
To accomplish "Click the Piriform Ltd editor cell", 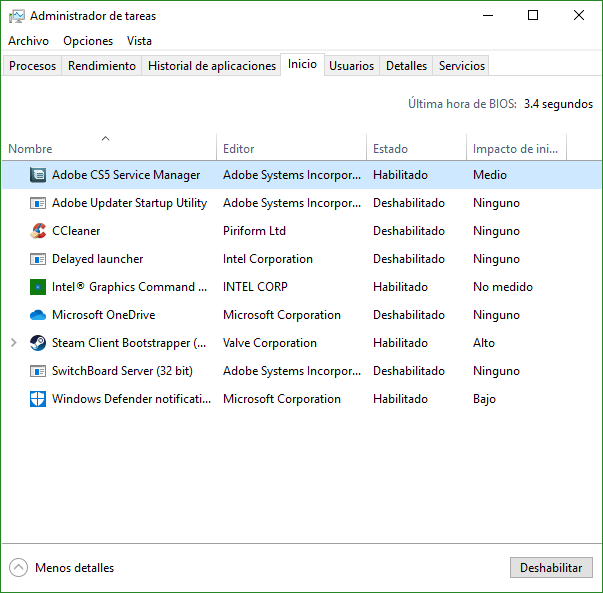I will pos(255,231).
